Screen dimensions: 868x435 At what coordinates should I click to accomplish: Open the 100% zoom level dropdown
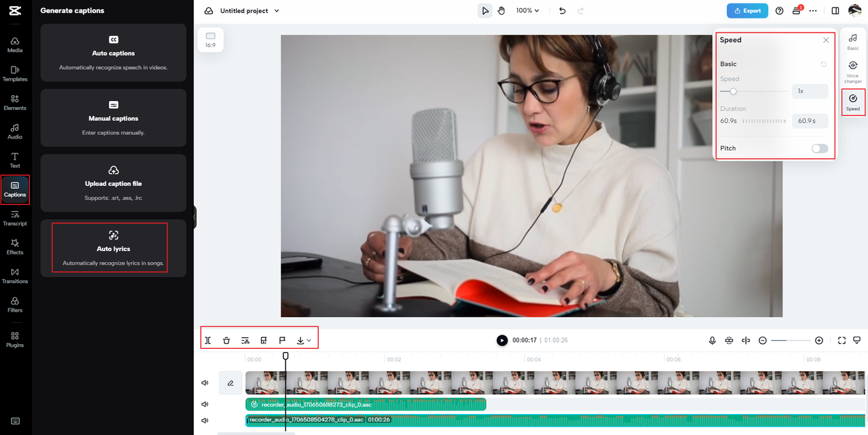coord(528,11)
